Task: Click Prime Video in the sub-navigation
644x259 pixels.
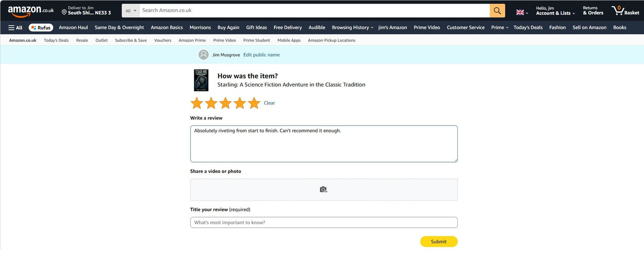Action: point(224,40)
